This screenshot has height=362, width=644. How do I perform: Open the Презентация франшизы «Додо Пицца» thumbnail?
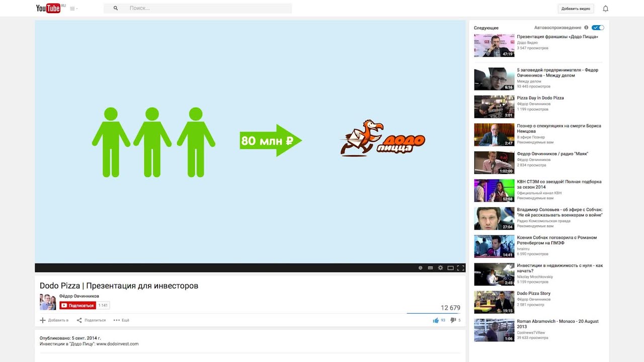pyautogui.click(x=494, y=46)
